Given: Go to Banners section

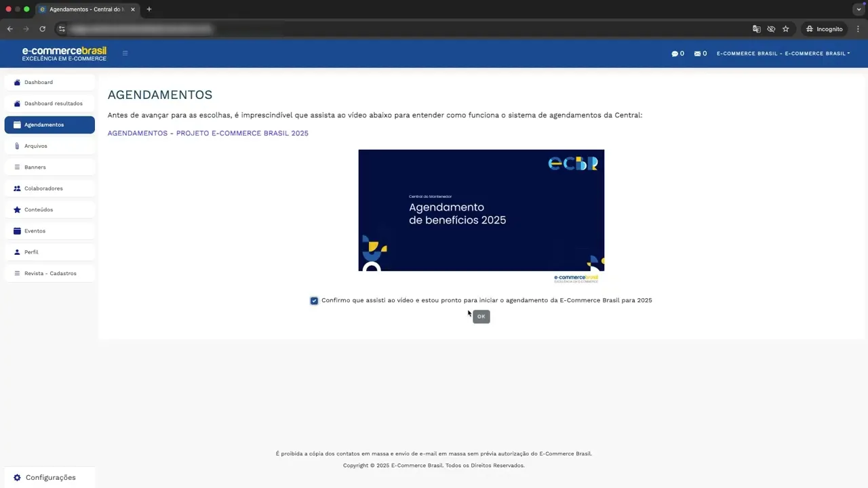Looking at the screenshot, I should point(50,167).
